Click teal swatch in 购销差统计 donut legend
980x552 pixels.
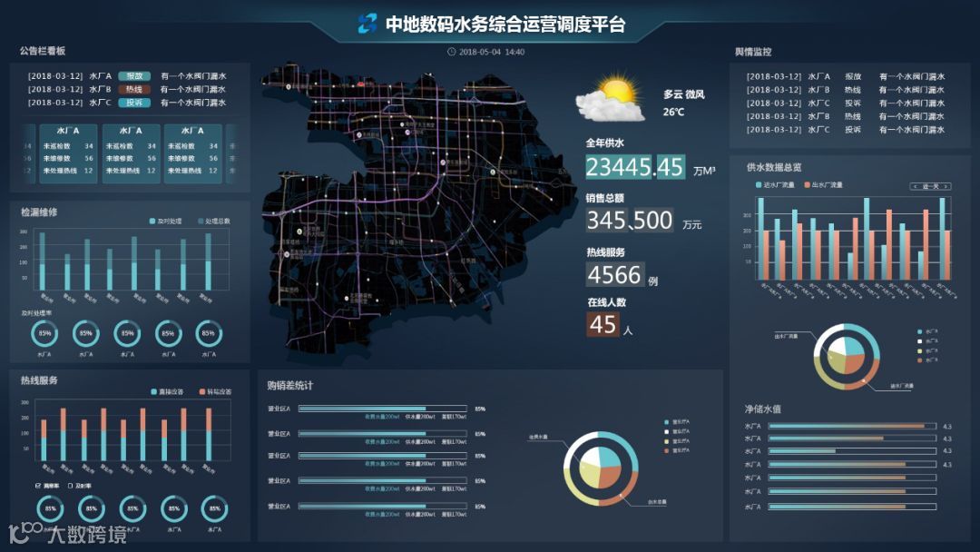pos(667,422)
